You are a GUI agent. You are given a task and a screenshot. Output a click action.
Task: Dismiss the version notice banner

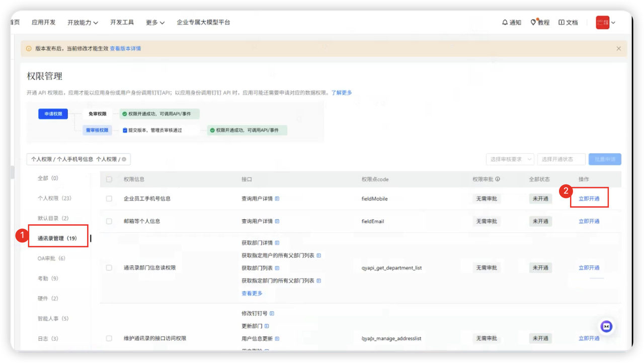click(x=618, y=49)
